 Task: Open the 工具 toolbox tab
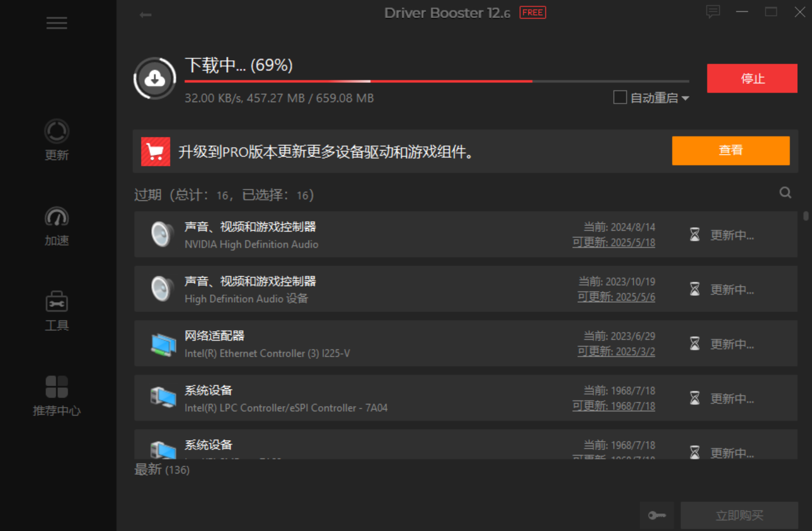pos(57,311)
